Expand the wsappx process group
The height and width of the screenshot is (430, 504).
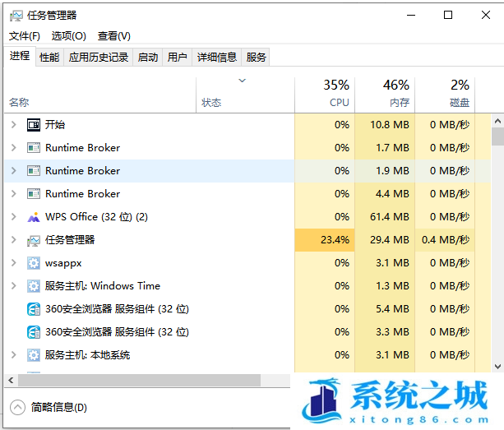click(13, 263)
